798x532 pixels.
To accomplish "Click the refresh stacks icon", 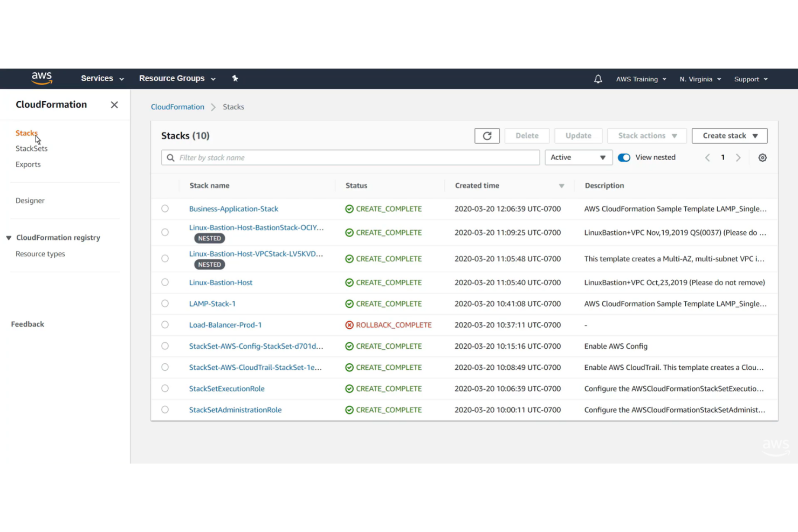I will (x=487, y=135).
